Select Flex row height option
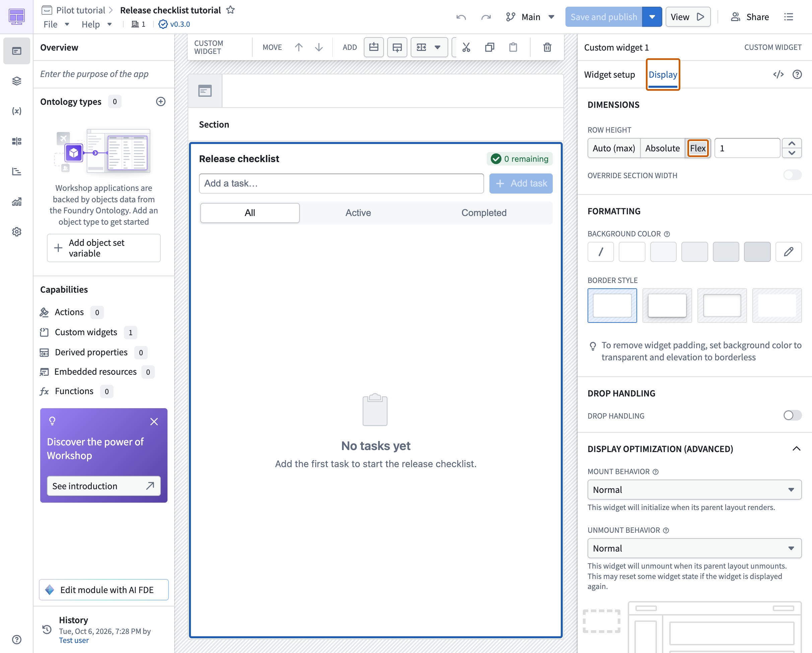812x653 pixels. pyautogui.click(x=698, y=148)
